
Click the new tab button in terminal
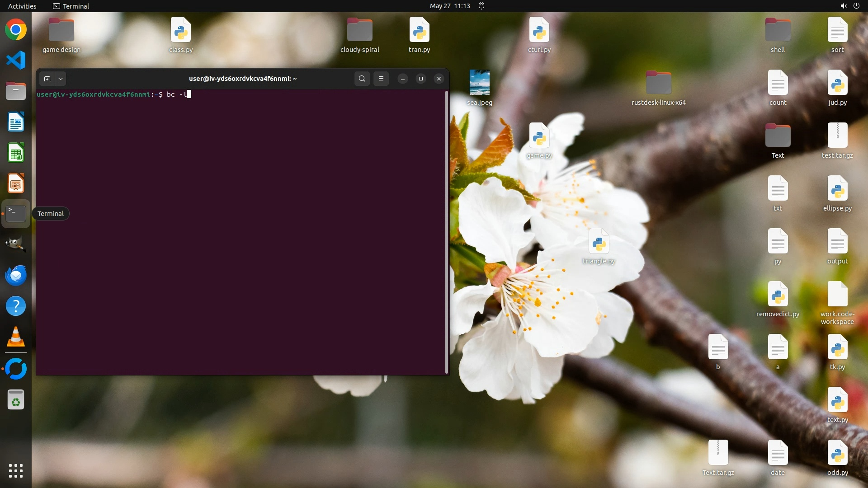coord(47,79)
